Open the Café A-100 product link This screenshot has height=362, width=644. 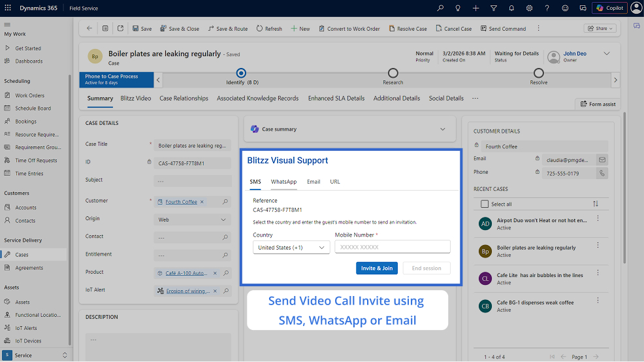coord(186,273)
